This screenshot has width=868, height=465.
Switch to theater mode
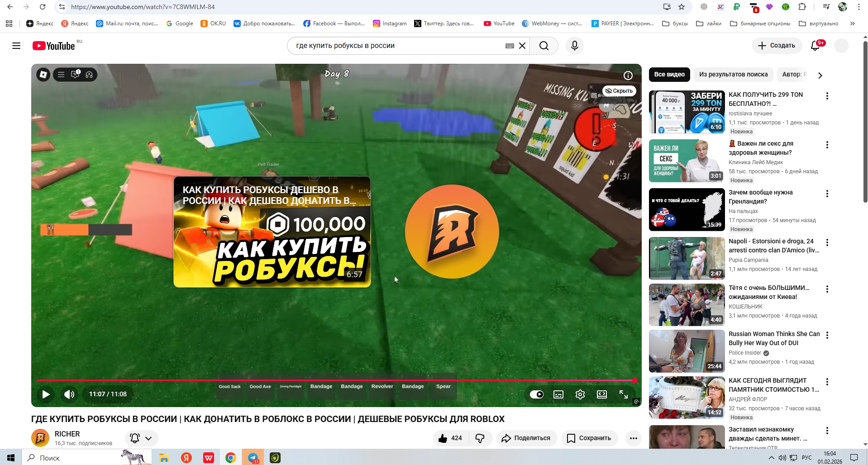602,394
